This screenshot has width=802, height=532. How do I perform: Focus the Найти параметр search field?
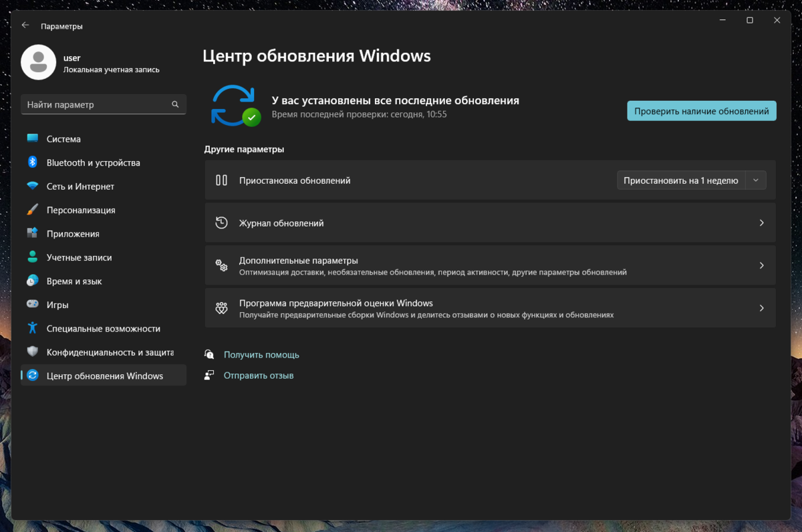[x=104, y=105]
